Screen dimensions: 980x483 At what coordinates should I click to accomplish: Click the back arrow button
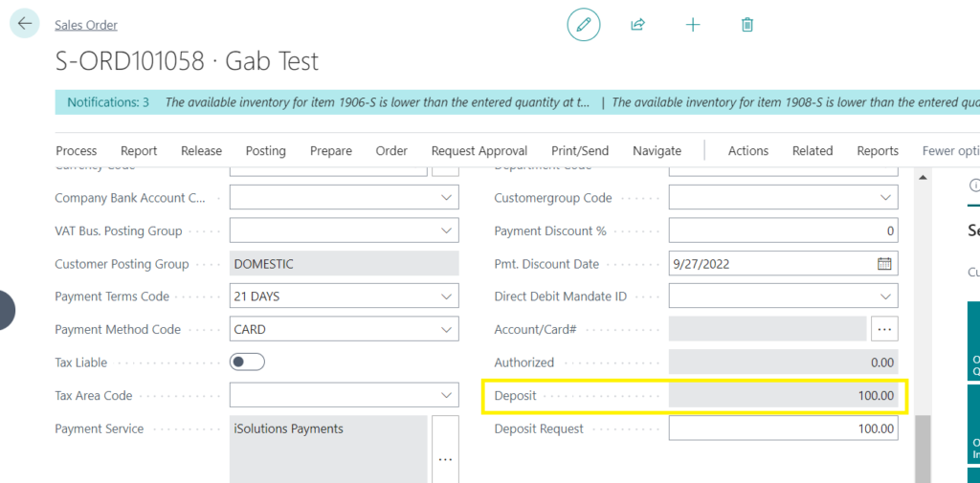coord(25,24)
